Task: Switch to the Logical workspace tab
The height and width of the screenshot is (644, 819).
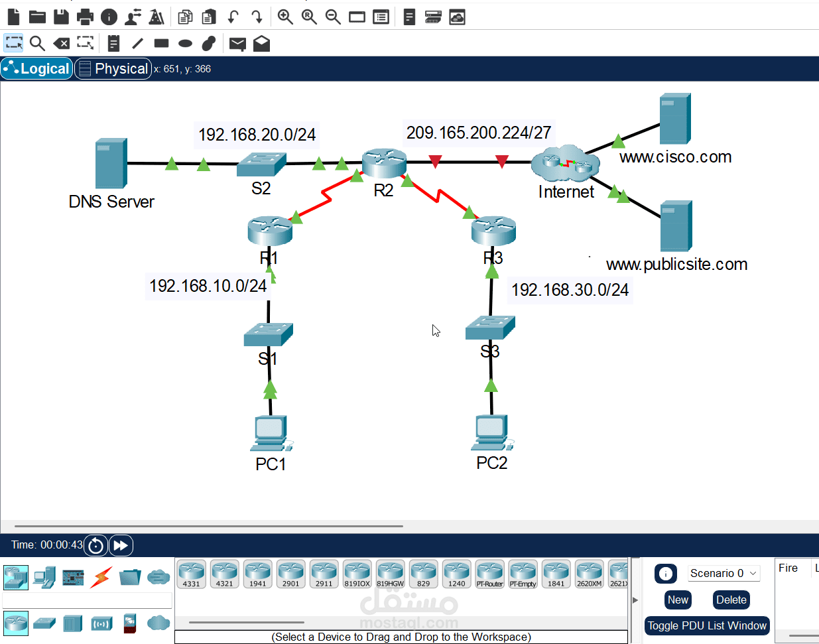Action: [36, 68]
